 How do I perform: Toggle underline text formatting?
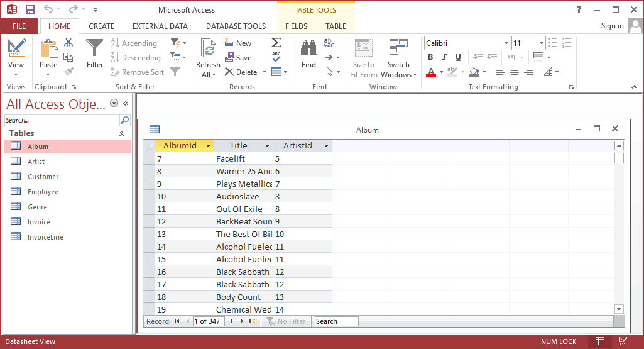[x=458, y=57]
